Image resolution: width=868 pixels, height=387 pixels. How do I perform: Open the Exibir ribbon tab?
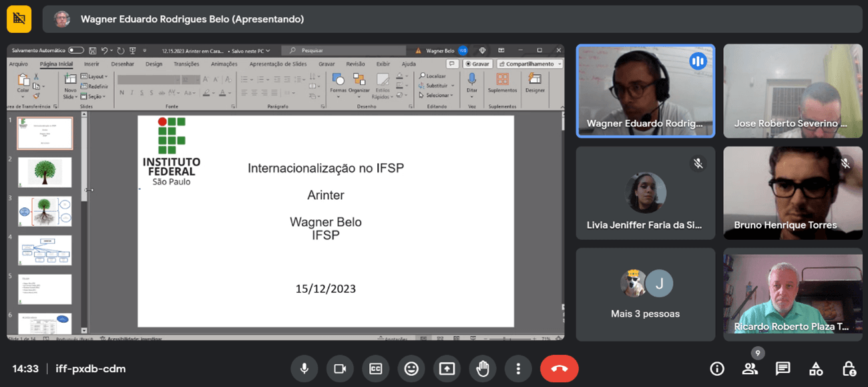383,64
